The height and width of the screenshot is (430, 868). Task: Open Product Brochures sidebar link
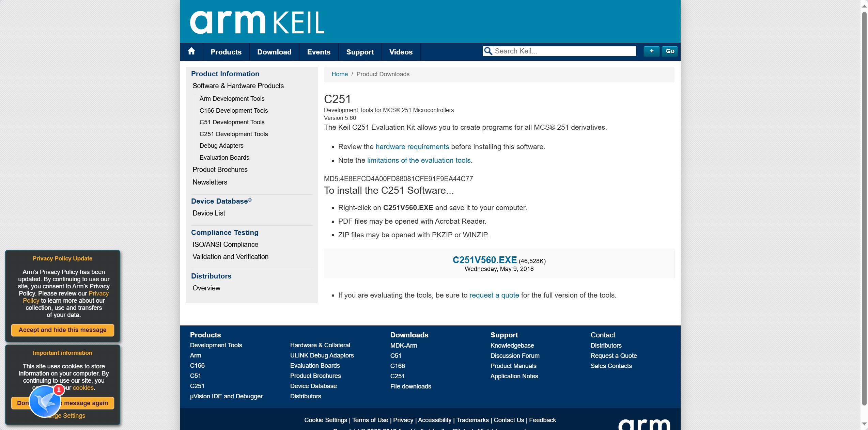[x=220, y=170]
